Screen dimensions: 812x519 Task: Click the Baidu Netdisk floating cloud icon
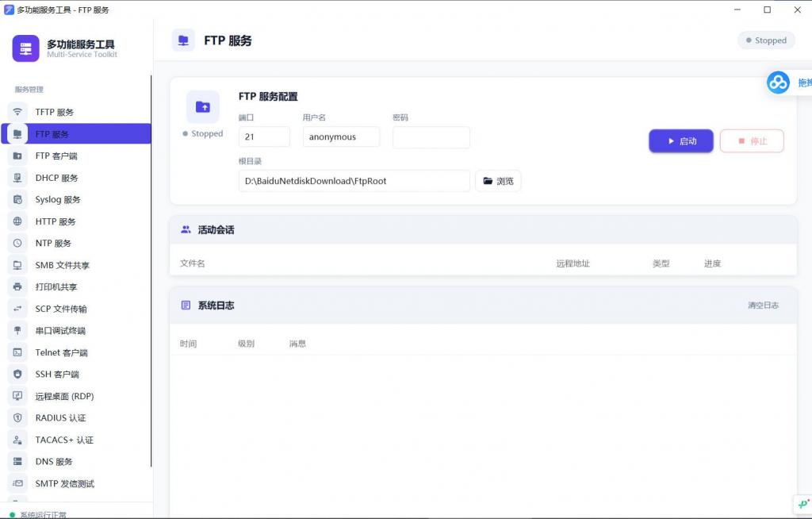[x=778, y=83]
